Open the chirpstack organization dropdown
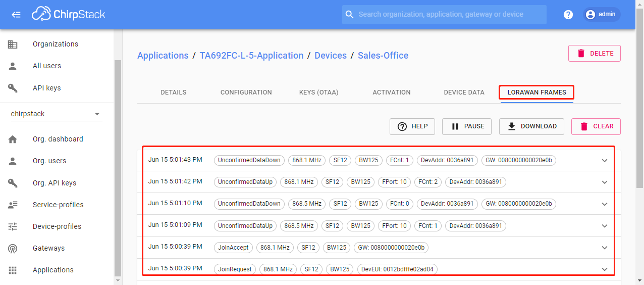Image resolution: width=644 pixels, height=285 pixels. [56, 114]
